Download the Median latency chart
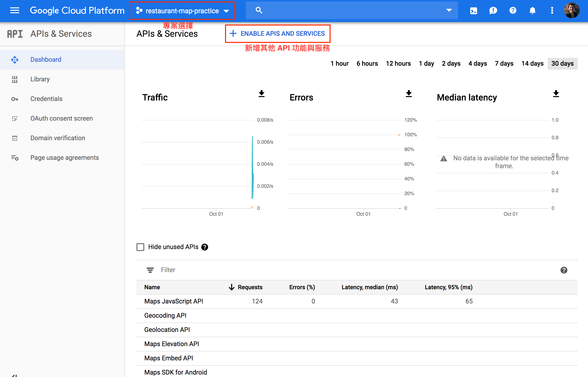The image size is (588, 377). click(x=556, y=94)
